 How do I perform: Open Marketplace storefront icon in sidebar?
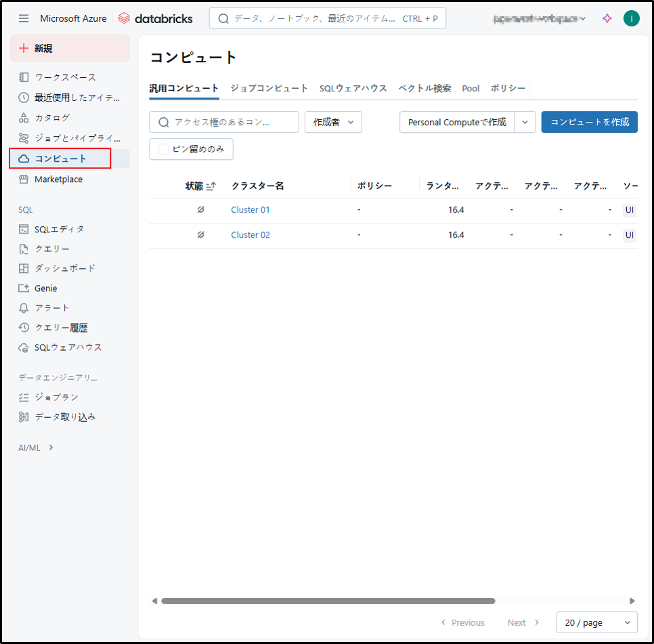24,179
